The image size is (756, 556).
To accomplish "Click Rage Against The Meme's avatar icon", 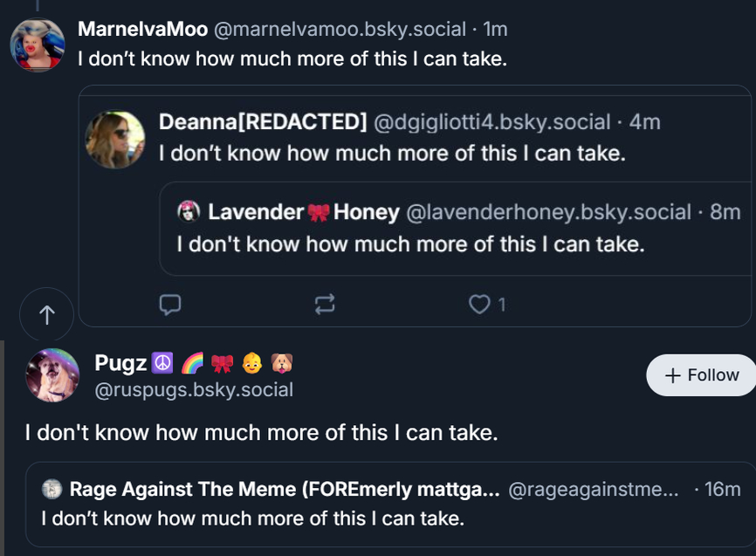I will (x=52, y=490).
